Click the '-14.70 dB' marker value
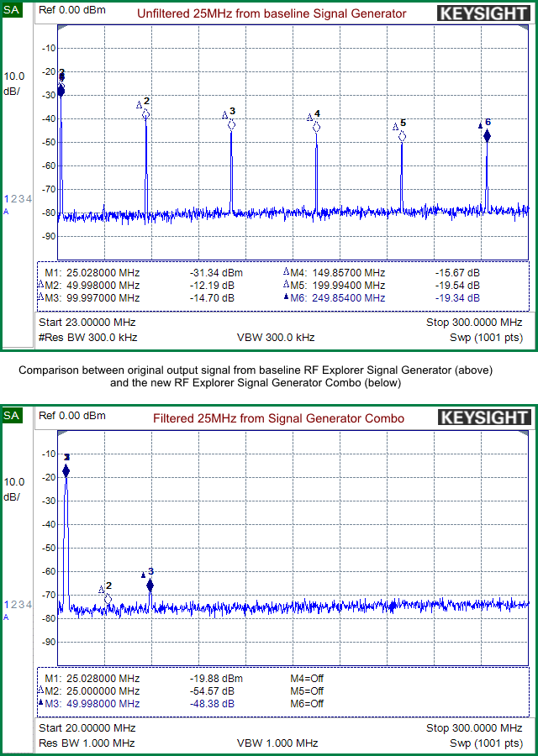 point(213,298)
